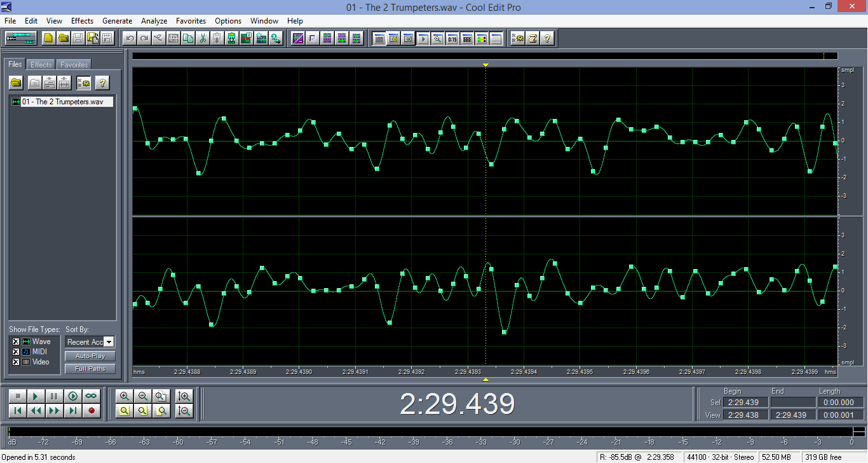Open file in the Files panel folder icon
The width and height of the screenshot is (868, 463).
pyautogui.click(x=16, y=83)
